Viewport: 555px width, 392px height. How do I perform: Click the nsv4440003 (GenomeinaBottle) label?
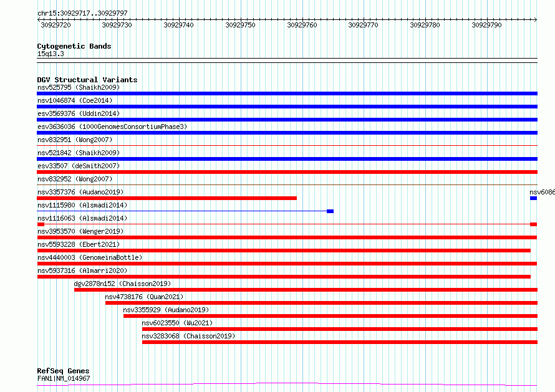(x=90, y=257)
